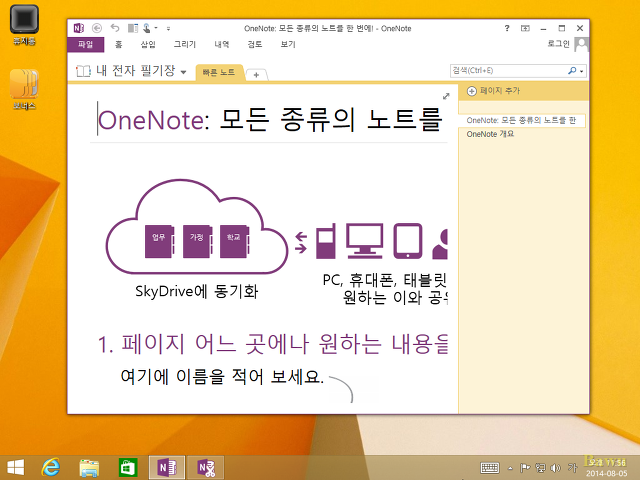Open the Action Center flag icon
The height and width of the screenshot is (480, 640).
click(x=525, y=468)
